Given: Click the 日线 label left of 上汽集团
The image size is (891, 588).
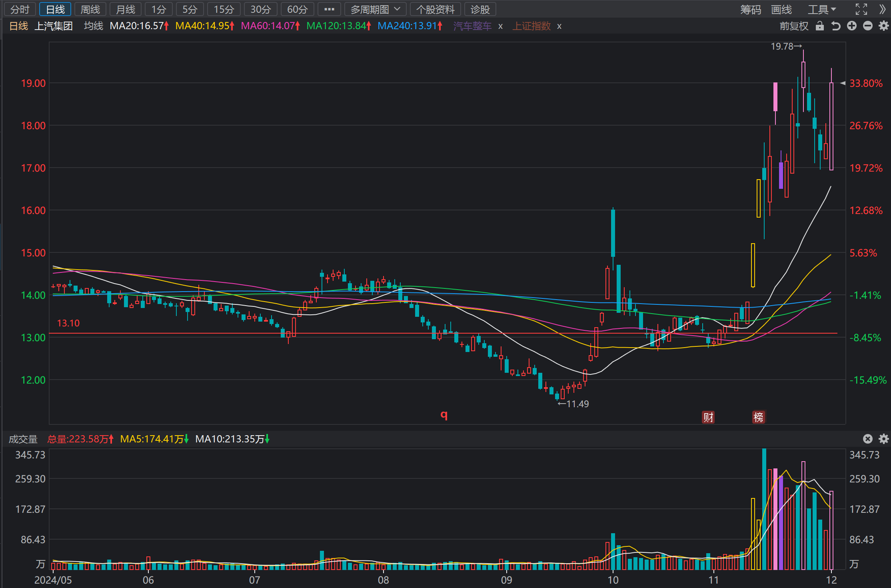Looking at the screenshot, I should (x=19, y=26).
